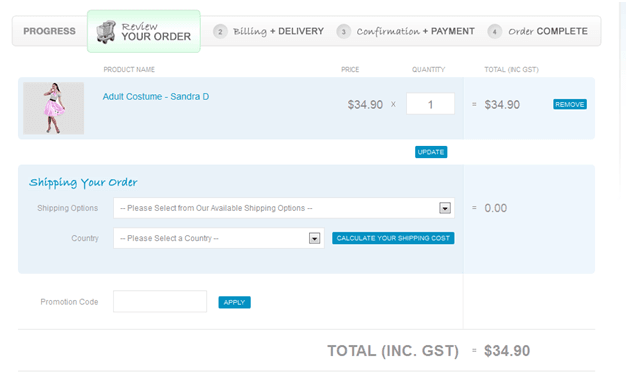Open Adult Costume - Sandra D product link
The image size is (628, 376).
(156, 97)
